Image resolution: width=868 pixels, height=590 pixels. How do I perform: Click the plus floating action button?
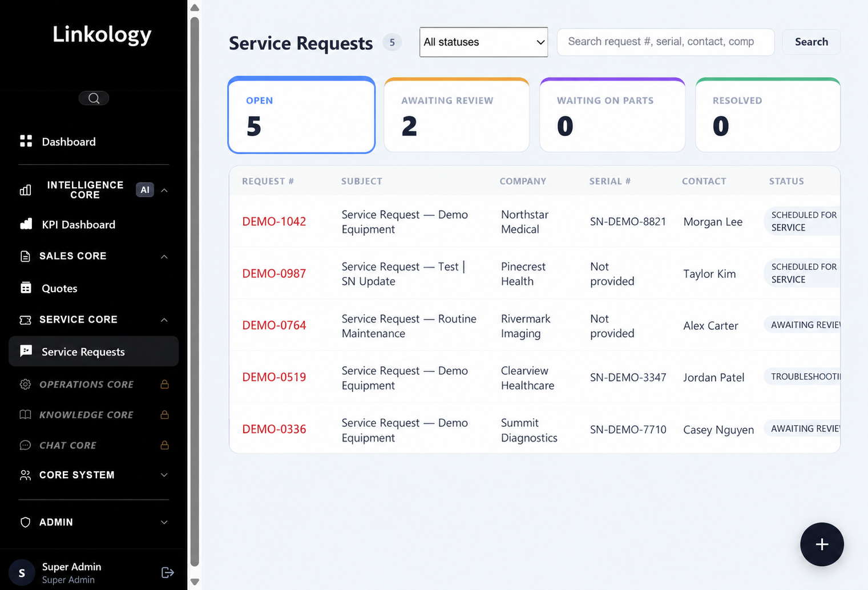822,544
